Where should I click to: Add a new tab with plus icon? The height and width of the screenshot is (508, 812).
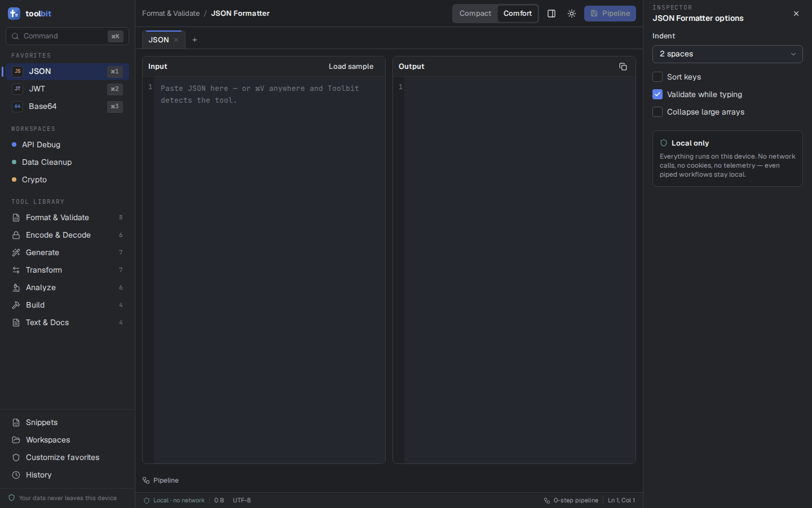(195, 40)
